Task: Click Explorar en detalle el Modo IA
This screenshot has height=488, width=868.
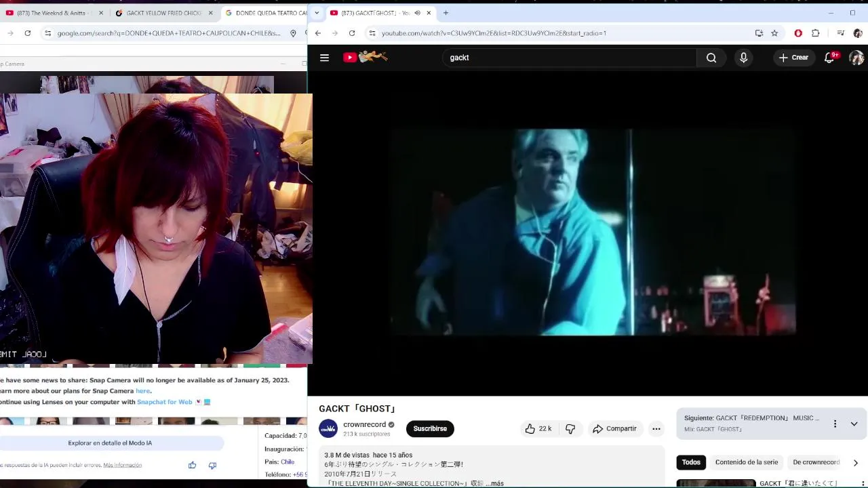Action: coord(110,443)
